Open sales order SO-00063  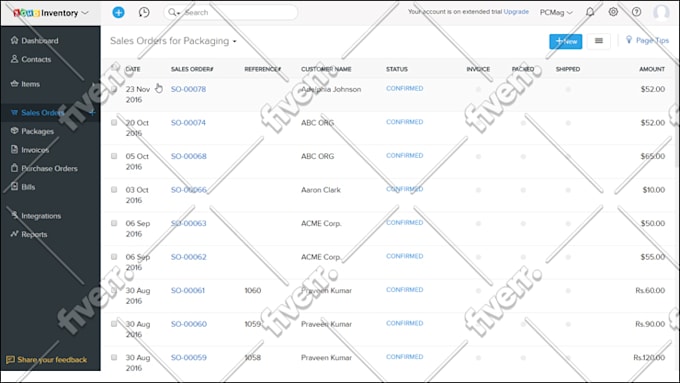pyautogui.click(x=189, y=223)
